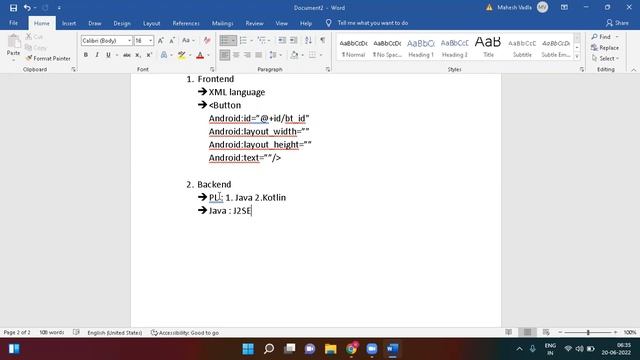
Task: Toggle Subscript formatting
Action: click(x=138, y=55)
